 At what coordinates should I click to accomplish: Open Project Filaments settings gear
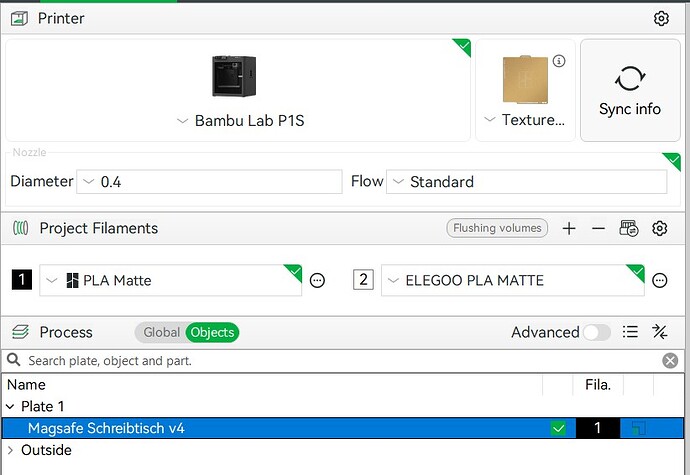click(659, 228)
